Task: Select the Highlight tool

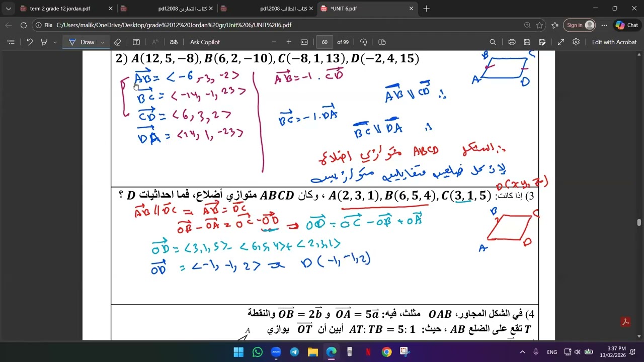Action: tap(44, 42)
